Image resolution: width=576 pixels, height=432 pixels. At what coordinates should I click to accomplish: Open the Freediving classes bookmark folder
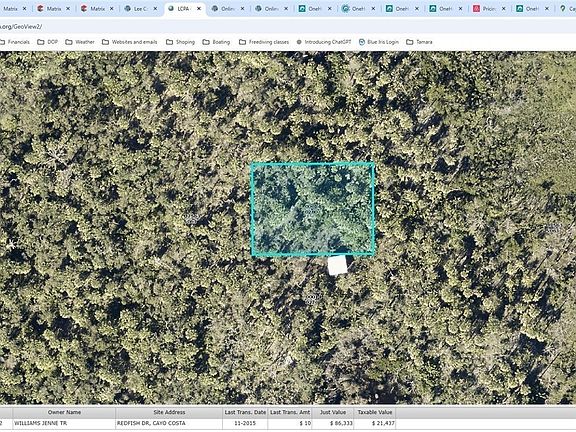pyautogui.click(x=264, y=42)
